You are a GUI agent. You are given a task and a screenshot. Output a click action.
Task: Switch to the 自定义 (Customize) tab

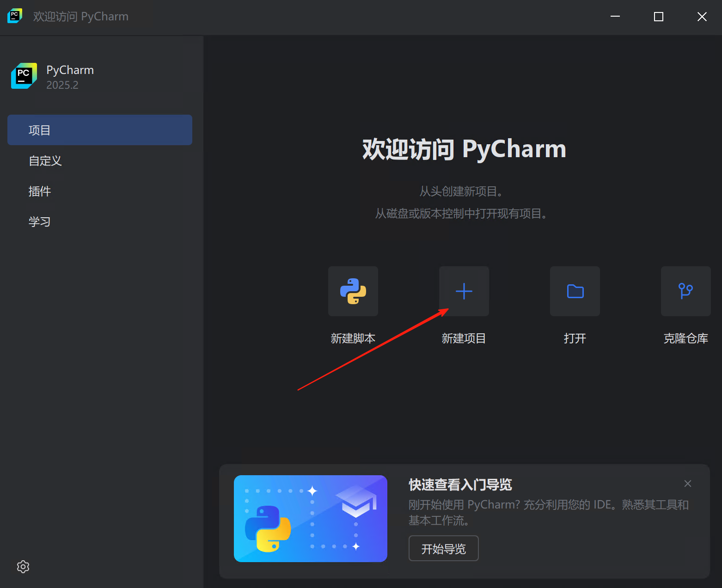pyautogui.click(x=45, y=161)
